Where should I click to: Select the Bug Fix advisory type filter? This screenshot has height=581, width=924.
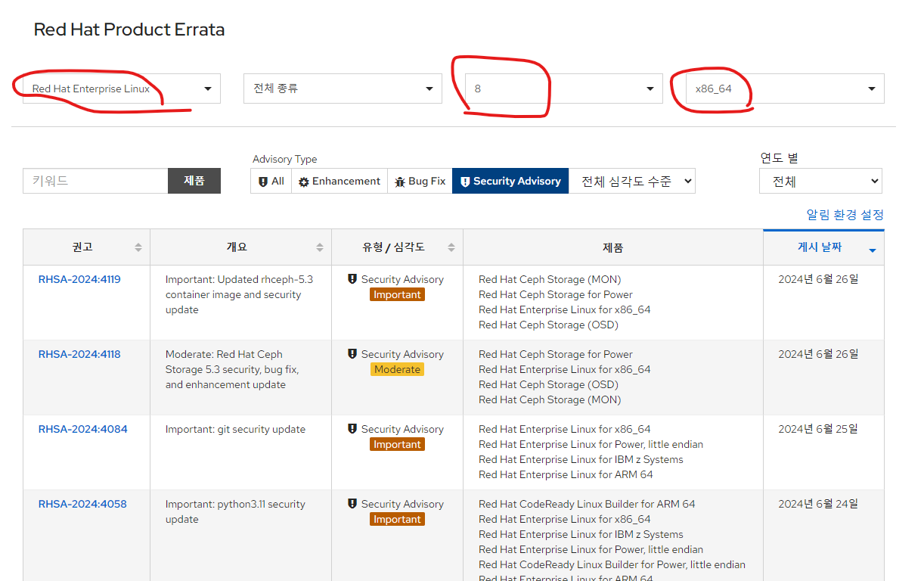coord(420,181)
